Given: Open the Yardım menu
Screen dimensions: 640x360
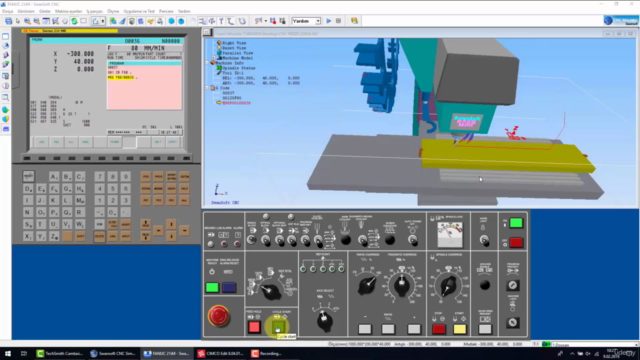Looking at the screenshot, I should tap(184, 11).
